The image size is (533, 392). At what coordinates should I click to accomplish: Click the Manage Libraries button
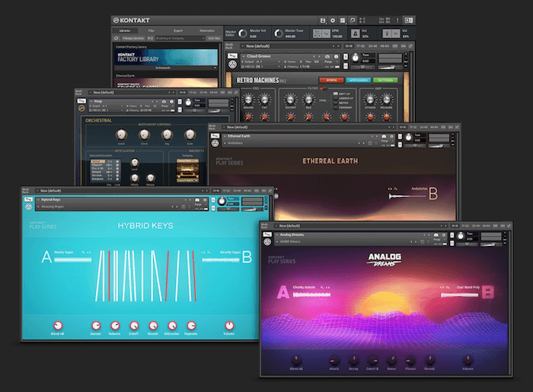tap(133, 38)
